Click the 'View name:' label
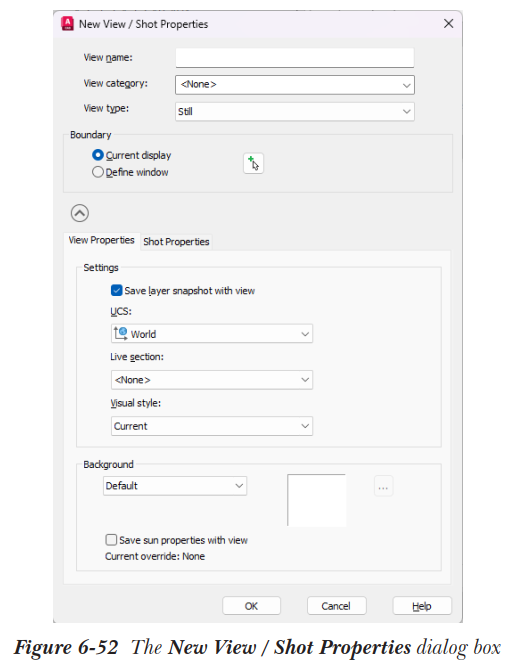Viewport: 505px width, 668px height. tap(108, 58)
